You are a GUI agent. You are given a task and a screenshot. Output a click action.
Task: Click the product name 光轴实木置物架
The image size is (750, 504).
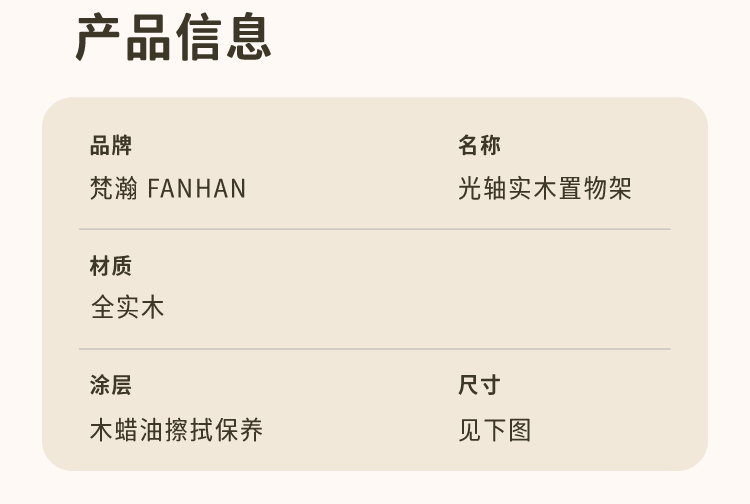tap(545, 188)
